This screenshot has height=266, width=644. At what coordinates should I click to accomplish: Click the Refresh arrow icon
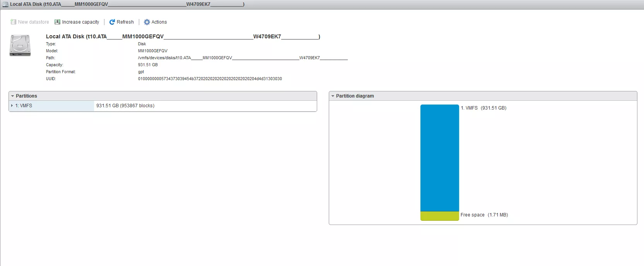[x=112, y=22]
